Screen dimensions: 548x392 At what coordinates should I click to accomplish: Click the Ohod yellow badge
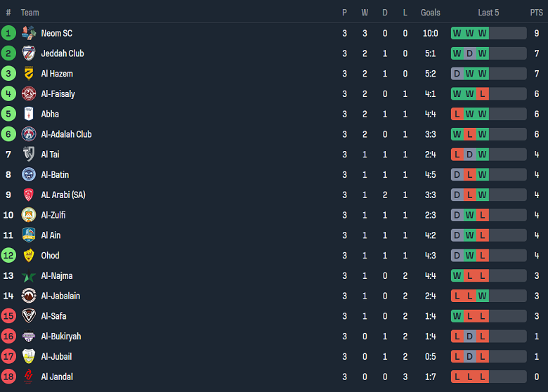[29, 256]
